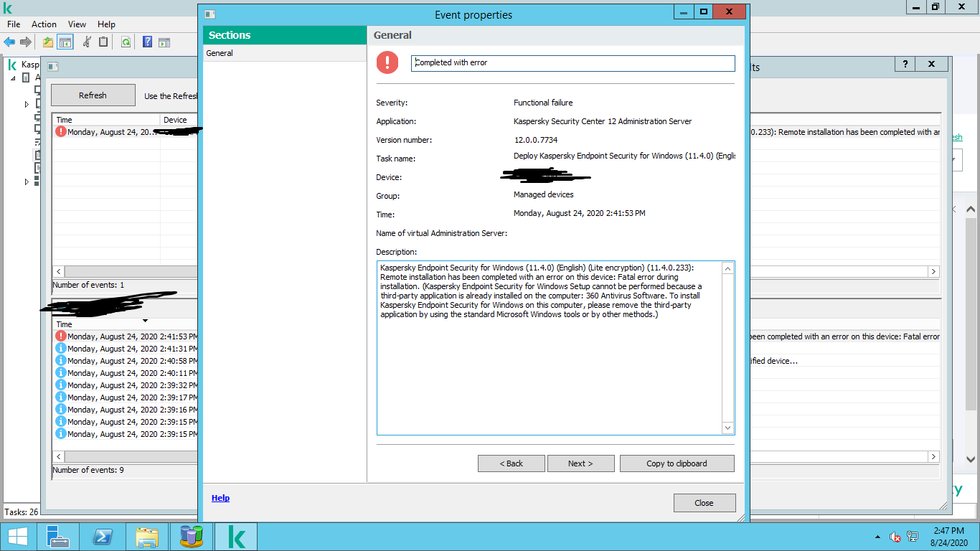Click the Back arrow in MMC toolbar
980x551 pixels.
coord(9,42)
